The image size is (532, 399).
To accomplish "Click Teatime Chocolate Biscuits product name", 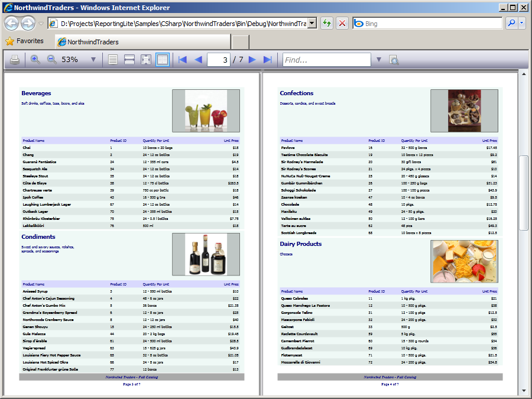I will 304,155.
